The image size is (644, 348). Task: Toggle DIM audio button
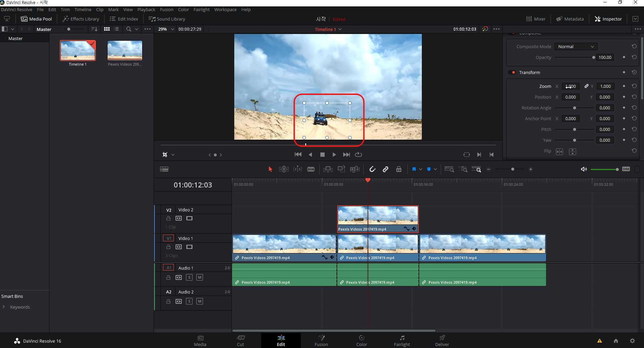pyautogui.click(x=626, y=169)
